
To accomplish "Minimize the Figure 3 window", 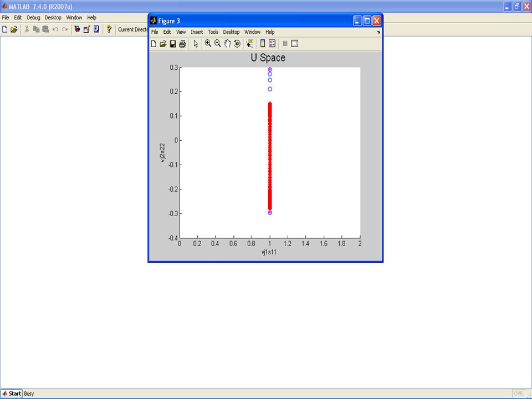I will tap(357, 21).
